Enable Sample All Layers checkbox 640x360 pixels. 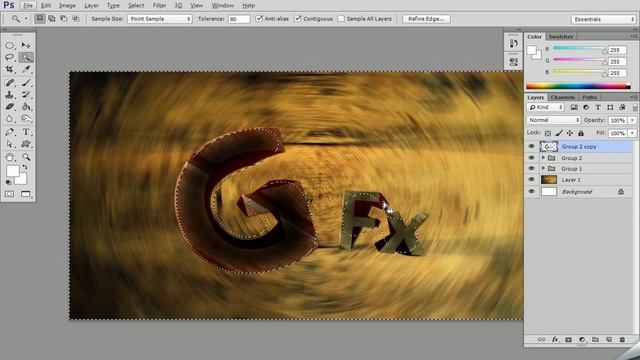coord(341,19)
